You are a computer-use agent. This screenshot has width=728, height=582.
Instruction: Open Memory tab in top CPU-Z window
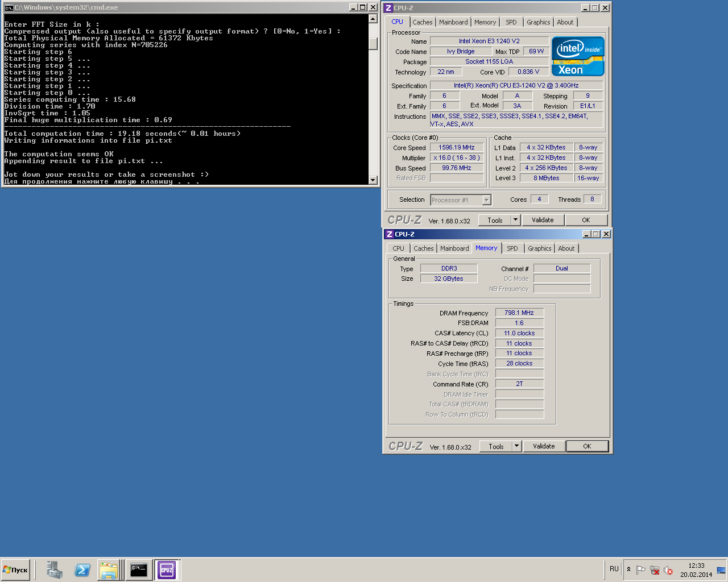485,22
